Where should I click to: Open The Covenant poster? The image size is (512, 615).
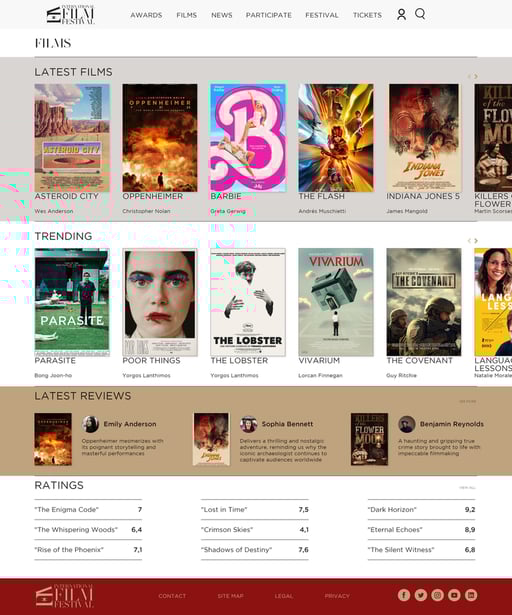424,302
